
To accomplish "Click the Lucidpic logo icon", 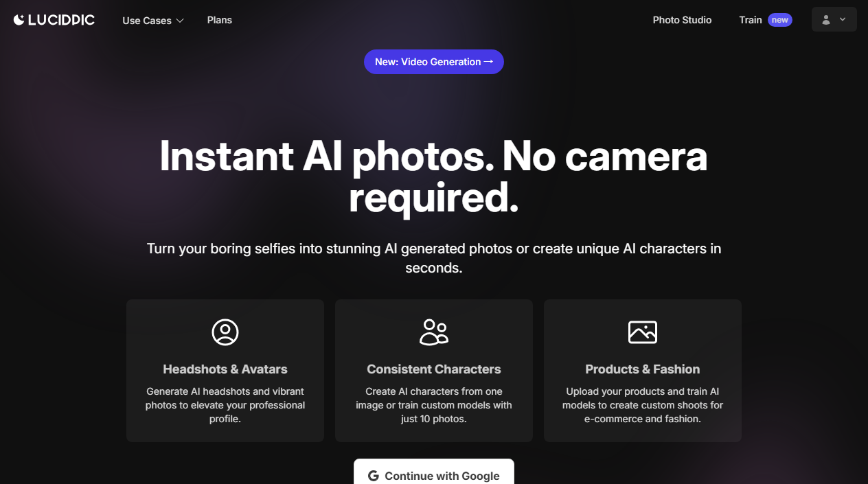I will pos(19,20).
